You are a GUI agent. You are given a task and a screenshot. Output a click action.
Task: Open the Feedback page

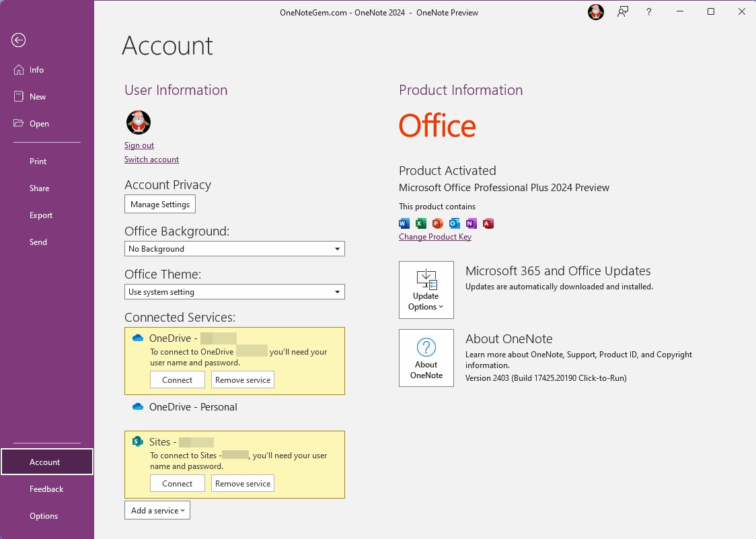click(x=47, y=489)
